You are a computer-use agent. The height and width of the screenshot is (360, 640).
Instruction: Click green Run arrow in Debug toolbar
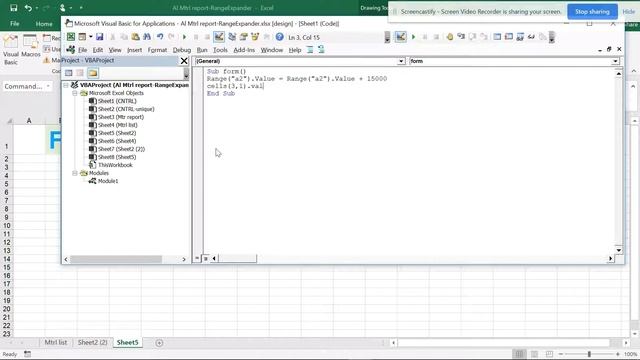[x=413, y=37]
